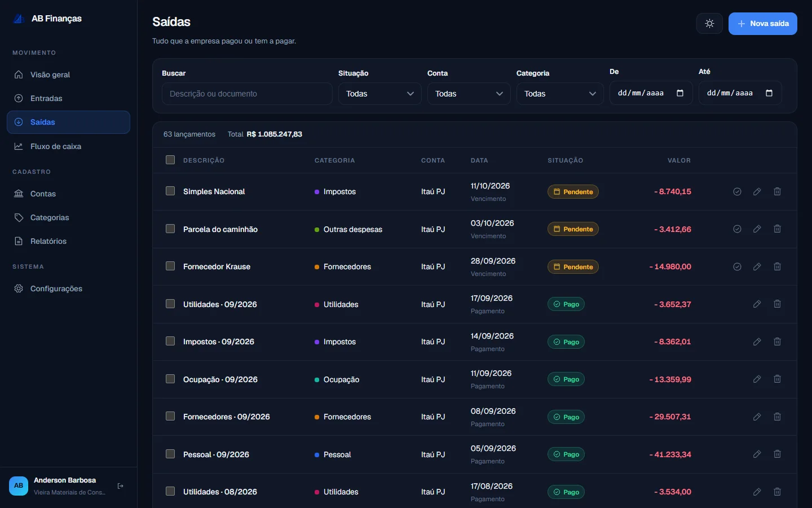
Task: Click the Anderson Barbosa user avatar
Action: click(19, 485)
